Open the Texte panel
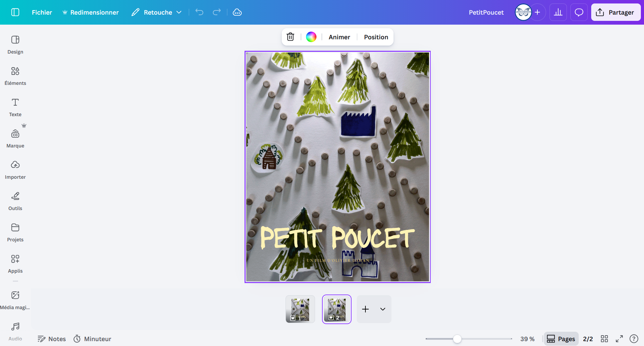The height and width of the screenshot is (346, 644). [15, 107]
